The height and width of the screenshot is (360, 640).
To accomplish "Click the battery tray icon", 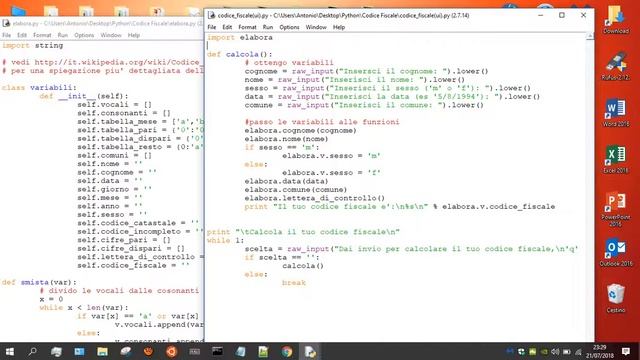I will (x=567, y=352).
